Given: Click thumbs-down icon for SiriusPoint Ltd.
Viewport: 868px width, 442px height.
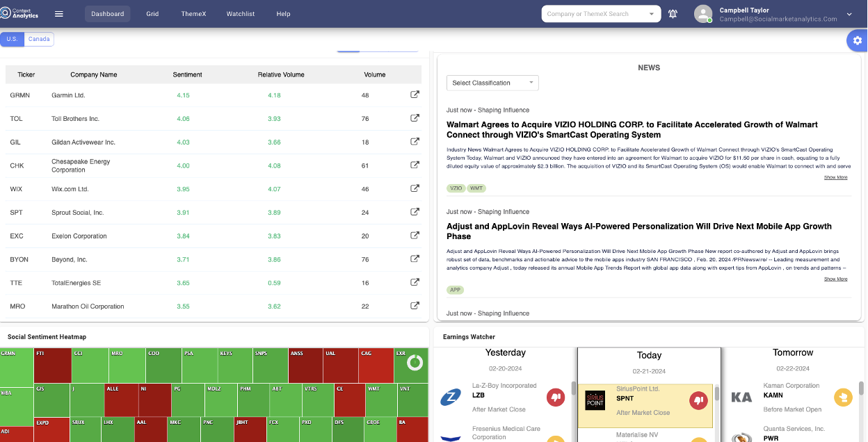Looking at the screenshot, I should click(x=698, y=400).
